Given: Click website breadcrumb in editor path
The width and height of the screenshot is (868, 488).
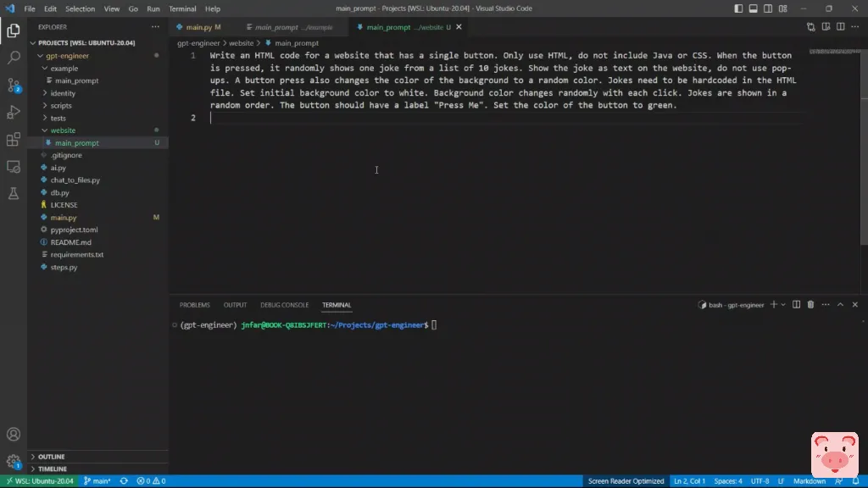Looking at the screenshot, I should (x=242, y=42).
